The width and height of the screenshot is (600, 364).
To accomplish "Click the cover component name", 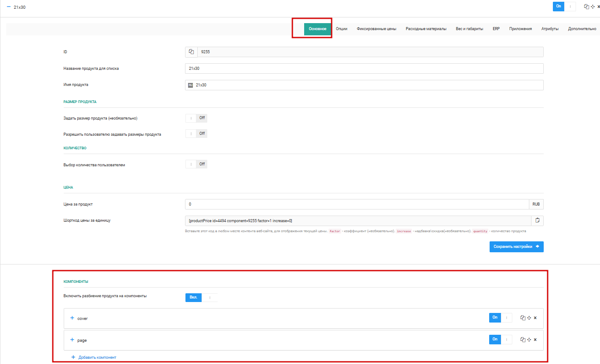I will click(82, 319).
